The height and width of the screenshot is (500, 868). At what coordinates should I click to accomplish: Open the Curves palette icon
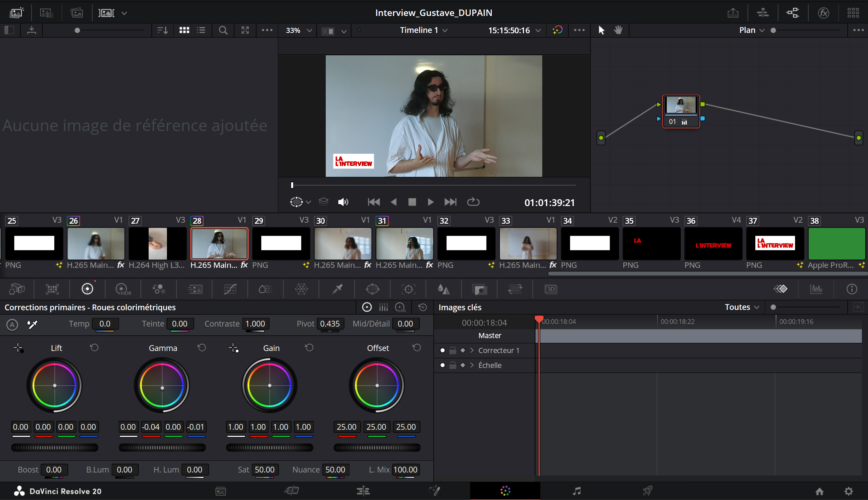point(230,289)
